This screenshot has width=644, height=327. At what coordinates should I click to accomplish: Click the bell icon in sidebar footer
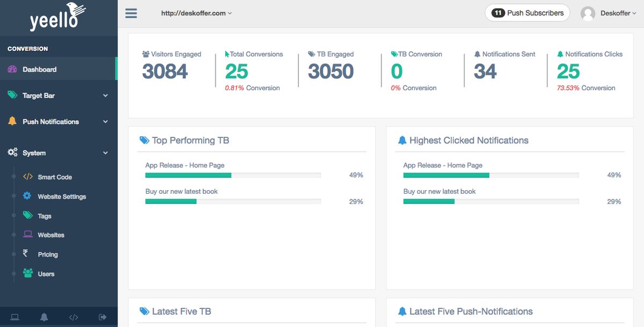point(44,317)
